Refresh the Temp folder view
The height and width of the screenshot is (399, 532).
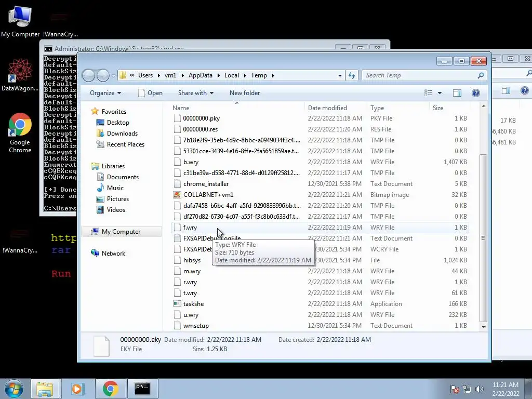[x=352, y=75]
